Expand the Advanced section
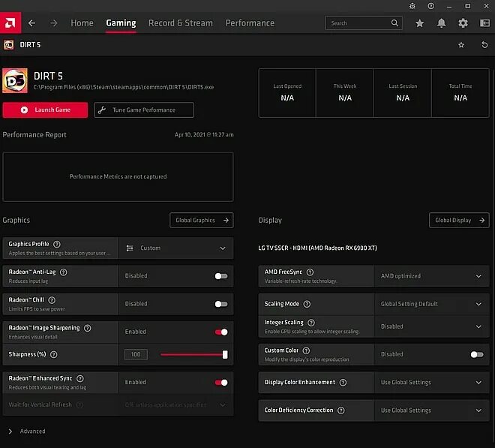The width and height of the screenshot is (495, 448). (27, 431)
